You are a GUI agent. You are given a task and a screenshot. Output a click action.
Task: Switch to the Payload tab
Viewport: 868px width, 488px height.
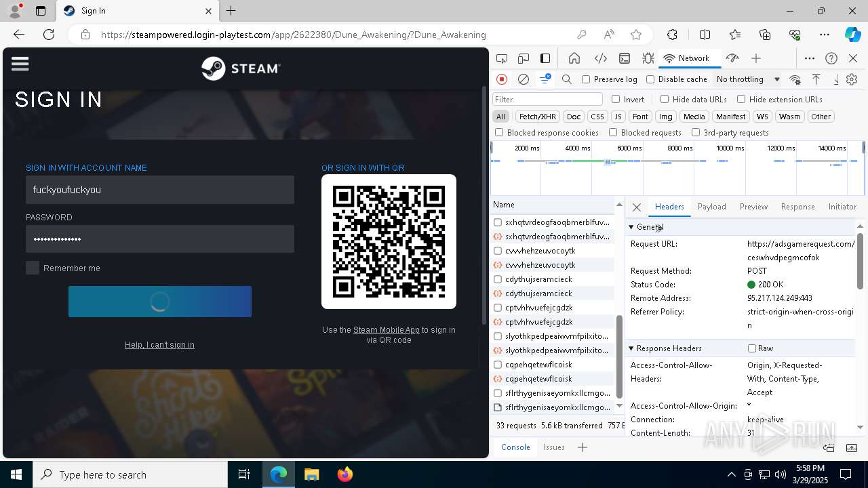pos(712,207)
